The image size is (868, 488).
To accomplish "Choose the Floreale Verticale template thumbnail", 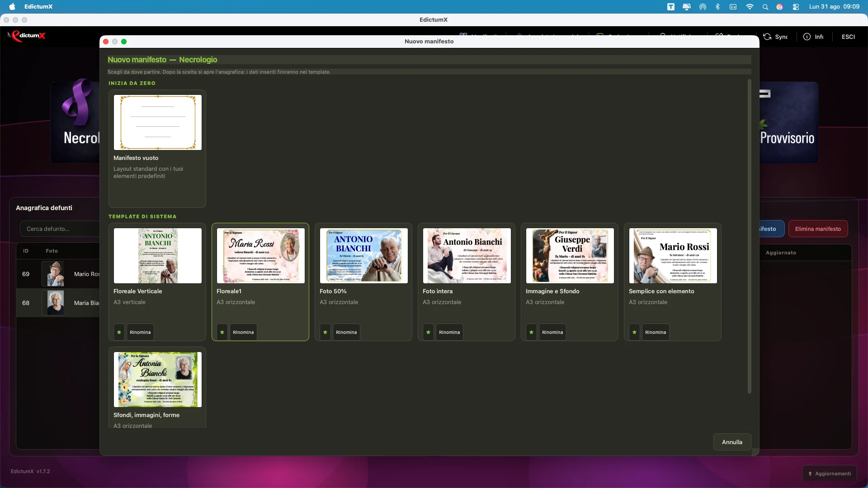I will point(157,256).
